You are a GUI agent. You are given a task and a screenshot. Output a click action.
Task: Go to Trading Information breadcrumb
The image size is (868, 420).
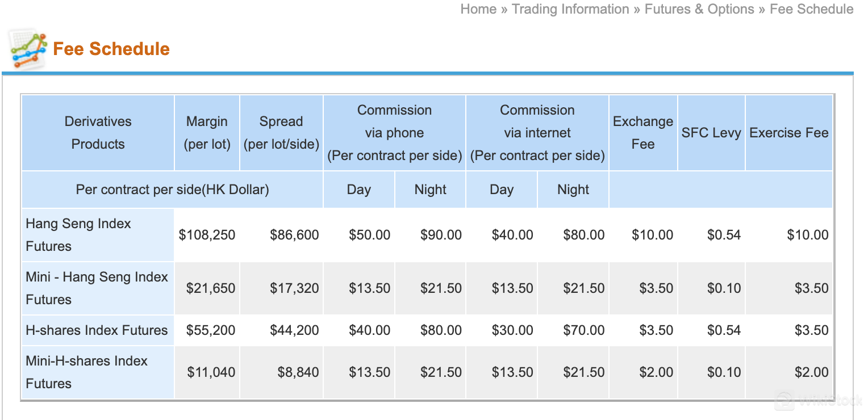click(570, 9)
